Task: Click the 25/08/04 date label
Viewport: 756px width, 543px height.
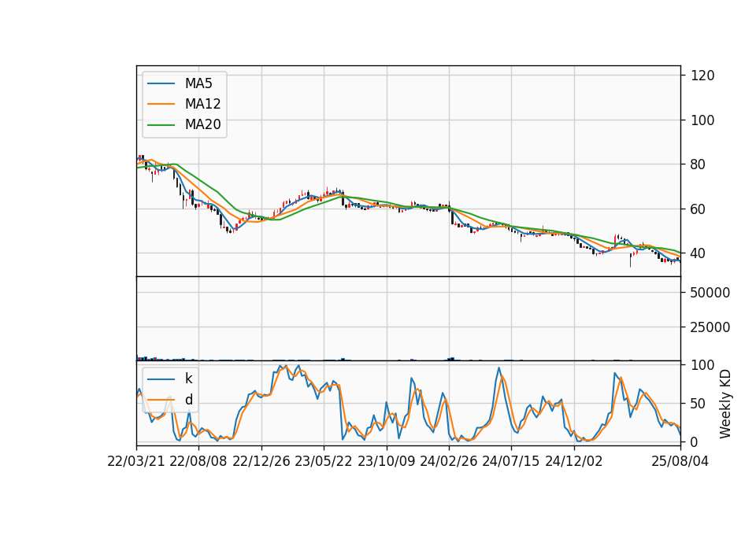Action: pyautogui.click(x=680, y=461)
